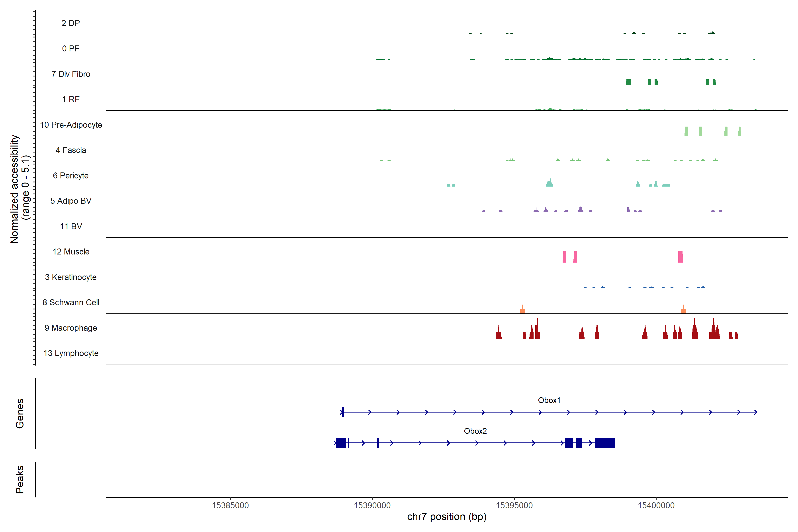Click the 10 Pre-Adipocyte track label
Screen dimensions: 798x532
[x=71, y=125]
